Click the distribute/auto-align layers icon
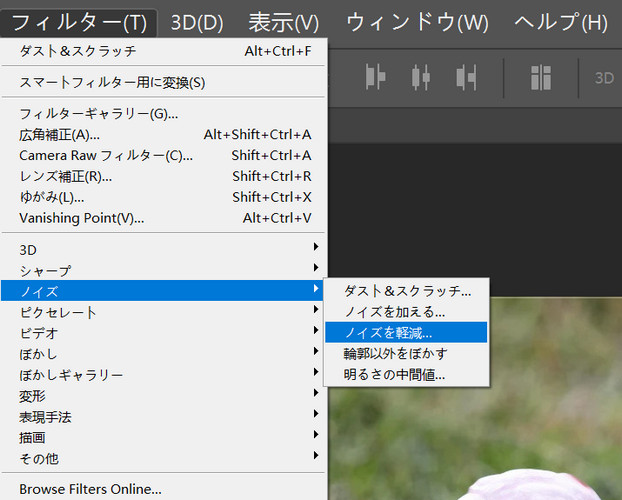This screenshot has height=500, width=622. 541,78
